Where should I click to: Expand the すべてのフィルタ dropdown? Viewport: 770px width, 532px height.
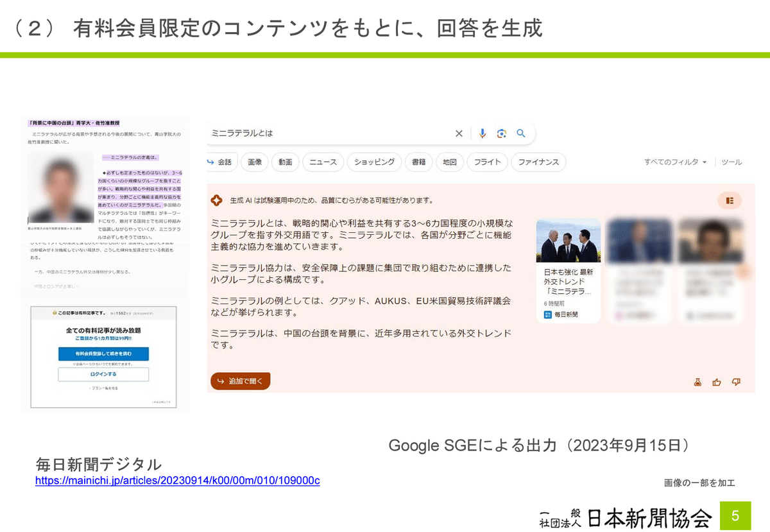(x=676, y=162)
